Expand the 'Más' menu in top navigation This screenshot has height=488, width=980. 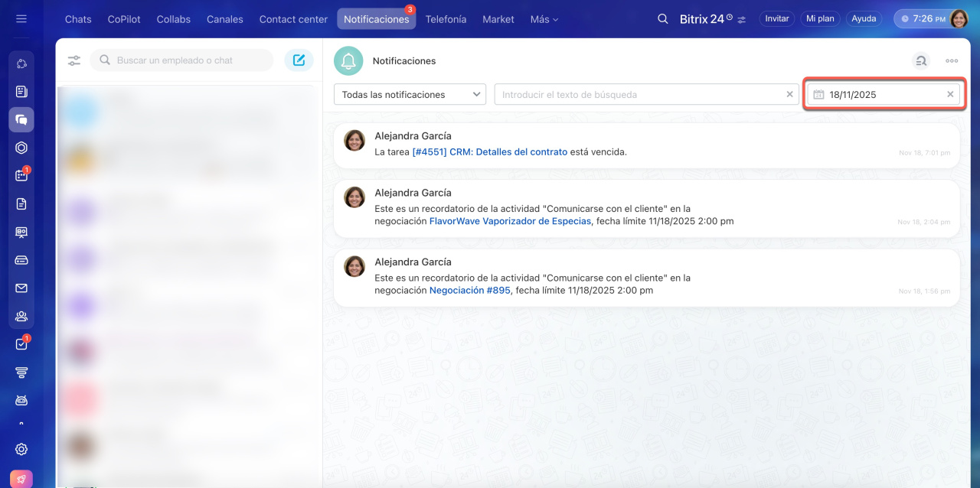tap(544, 19)
